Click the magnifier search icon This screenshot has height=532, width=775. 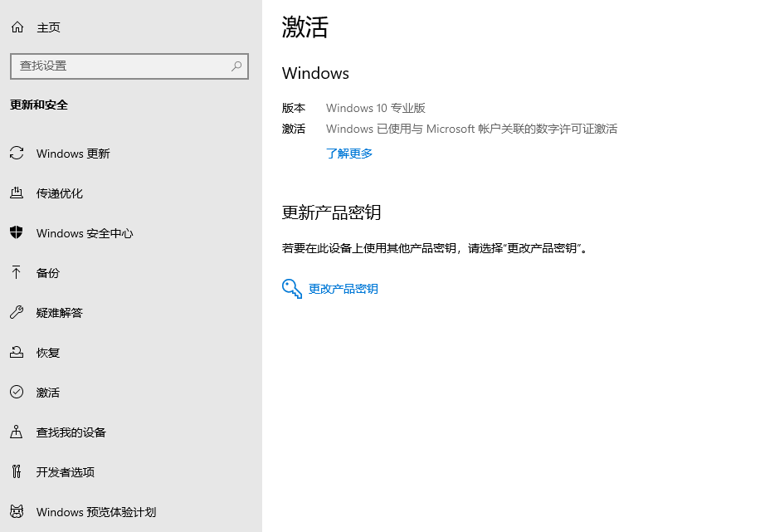pyautogui.click(x=236, y=66)
